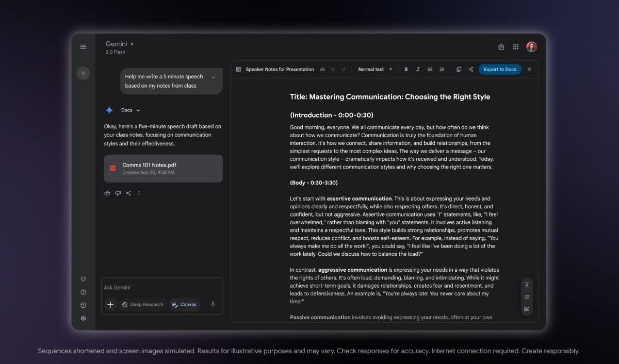Toggle Canvas mode in prompt box
The width and height of the screenshot is (619, 364).
coord(184,305)
